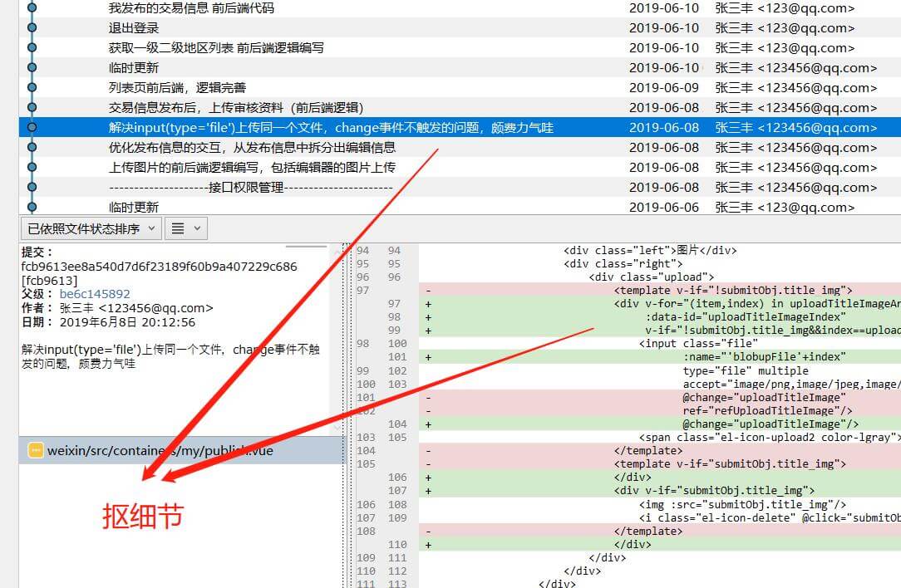Select commit 我发布的交易信息 前后端代码
The height and width of the screenshot is (588, 901).
[191, 7]
